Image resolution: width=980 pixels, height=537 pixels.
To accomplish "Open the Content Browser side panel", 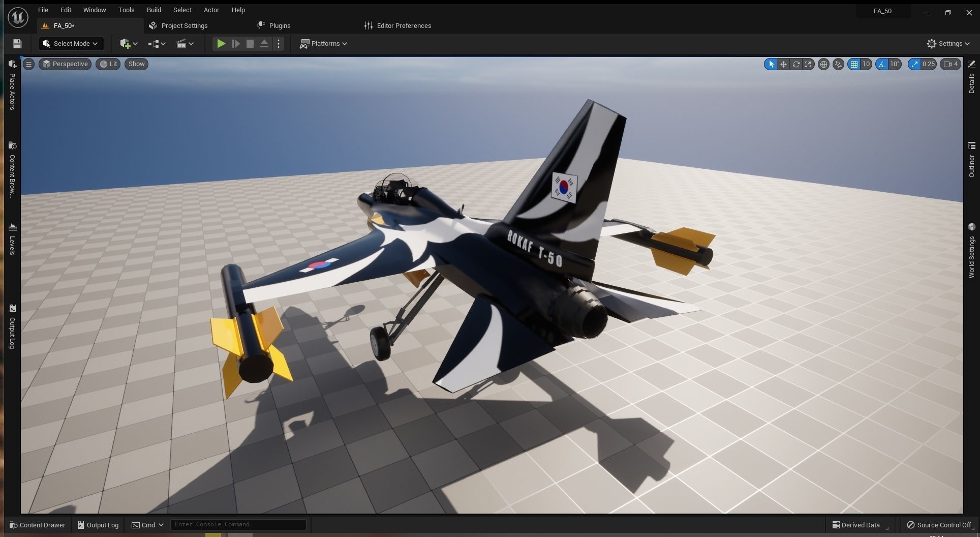I will tap(12, 170).
